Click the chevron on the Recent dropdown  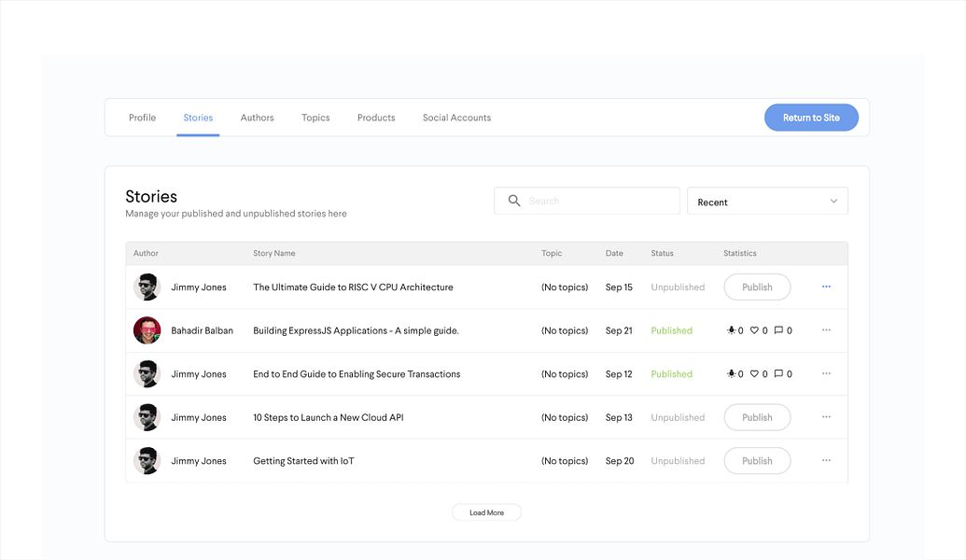(x=833, y=201)
